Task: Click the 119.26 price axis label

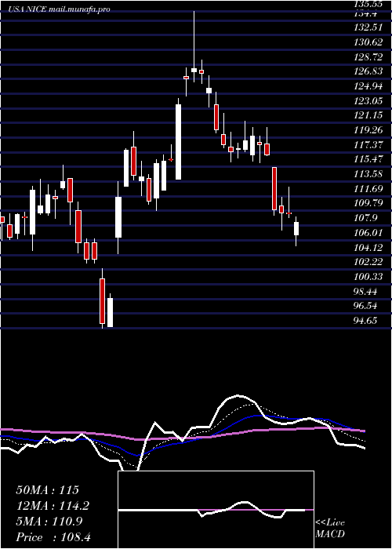Action: click(368, 130)
